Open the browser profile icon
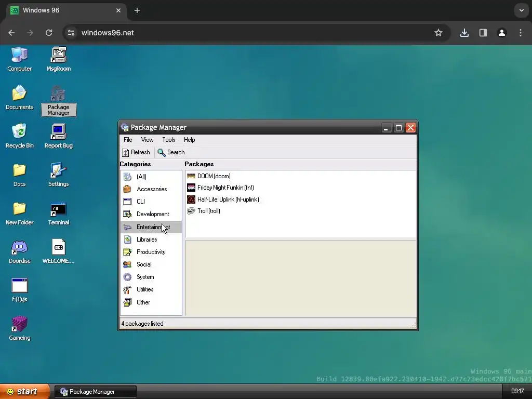 [502, 33]
